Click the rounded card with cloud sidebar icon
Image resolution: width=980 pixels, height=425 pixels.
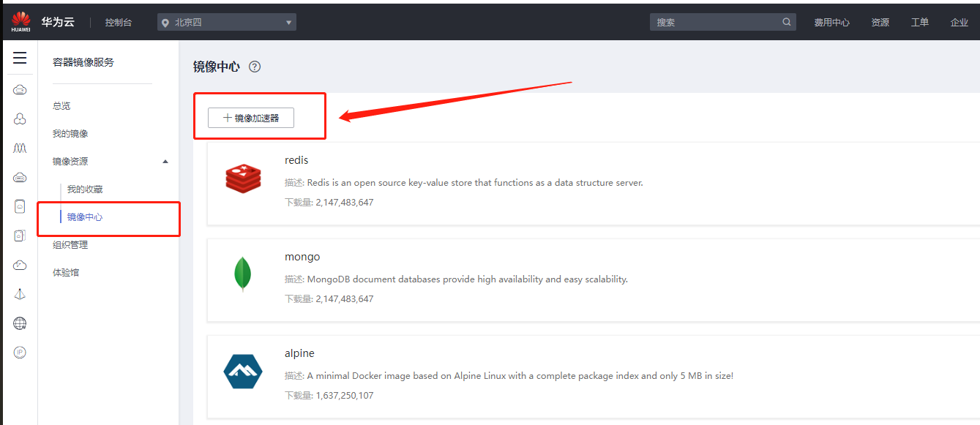click(20, 206)
